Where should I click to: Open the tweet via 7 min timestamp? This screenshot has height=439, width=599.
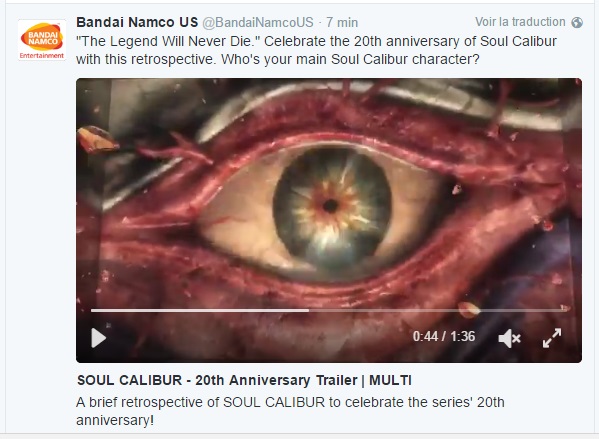pos(342,23)
